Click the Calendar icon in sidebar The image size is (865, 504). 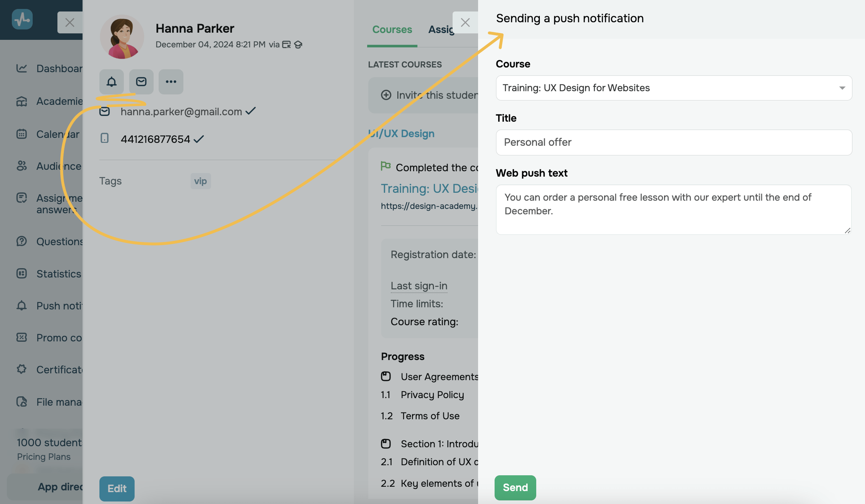point(22,134)
